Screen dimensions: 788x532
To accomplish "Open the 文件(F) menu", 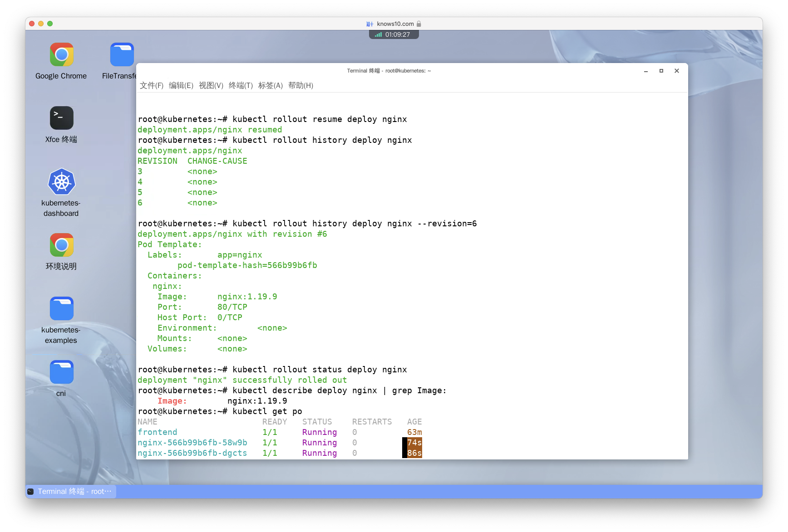I will 152,86.
